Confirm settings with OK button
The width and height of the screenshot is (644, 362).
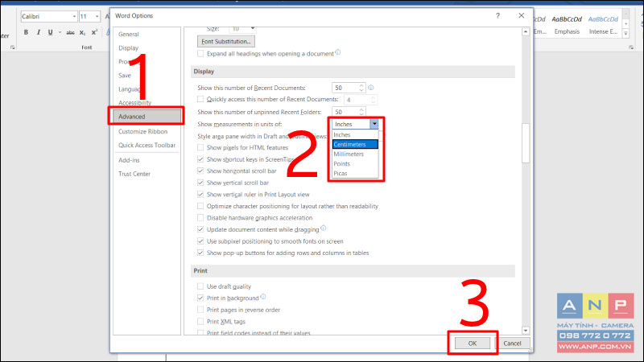click(x=473, y=343)
